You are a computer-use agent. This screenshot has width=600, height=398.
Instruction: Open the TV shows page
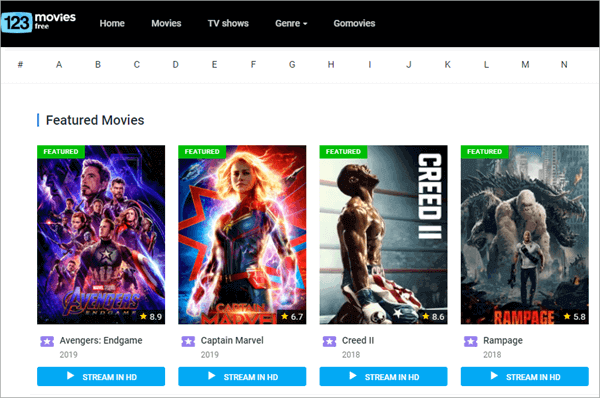(228, 23)
